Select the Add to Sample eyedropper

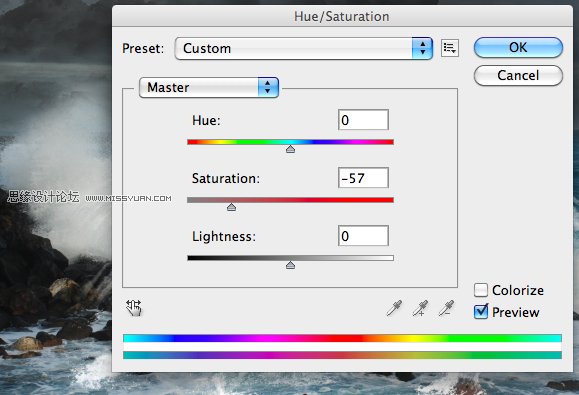(x=420, y=308)
